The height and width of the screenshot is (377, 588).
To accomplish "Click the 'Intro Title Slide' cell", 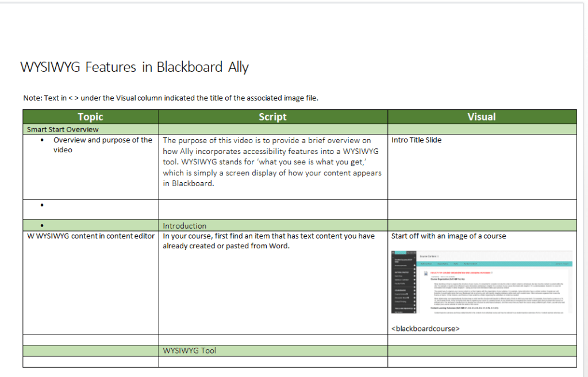I will 416,140.
